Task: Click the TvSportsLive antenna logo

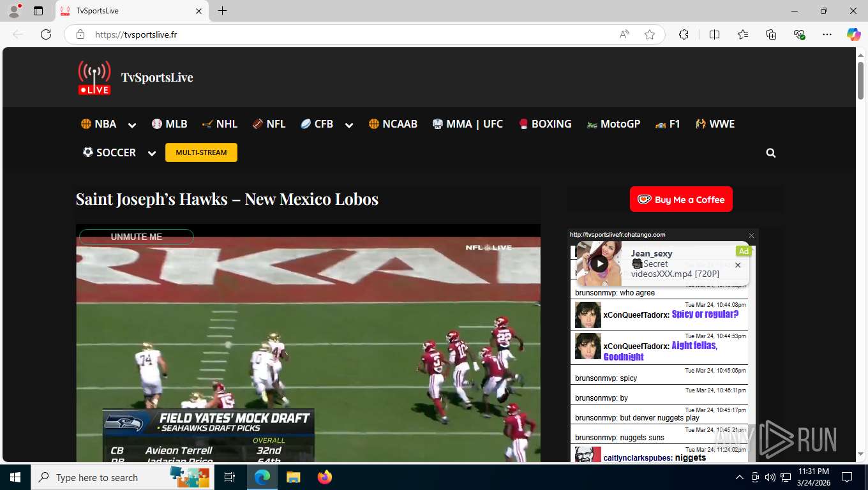Action: (94, 78)
